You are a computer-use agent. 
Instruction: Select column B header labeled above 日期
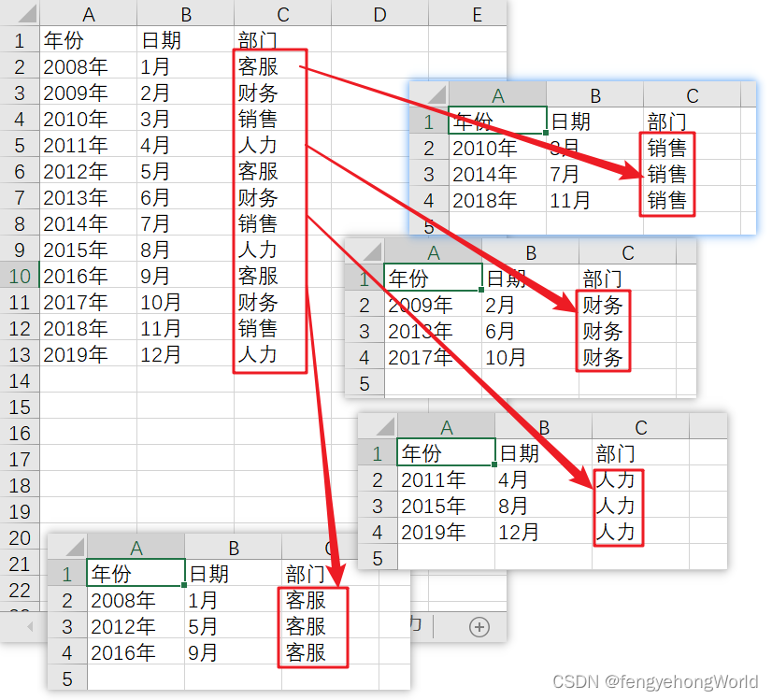[185, 14]
